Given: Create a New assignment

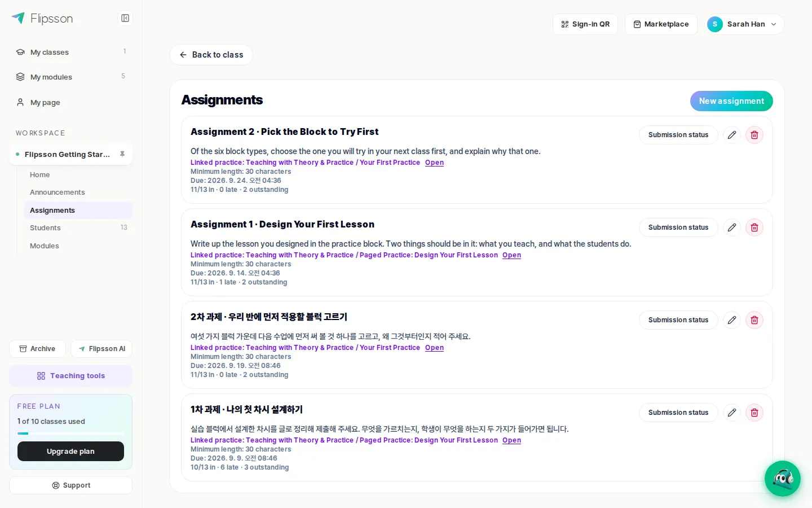Looking at the screenshot, I should [731, 101].
